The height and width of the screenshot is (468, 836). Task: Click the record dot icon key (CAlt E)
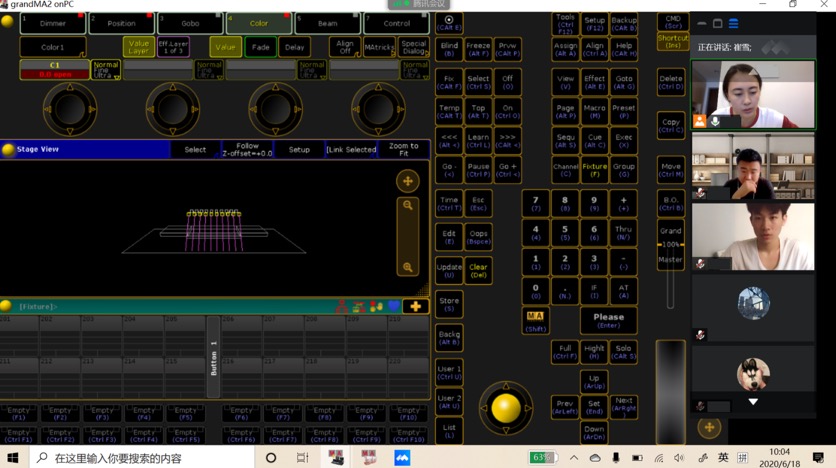[449, 23]
